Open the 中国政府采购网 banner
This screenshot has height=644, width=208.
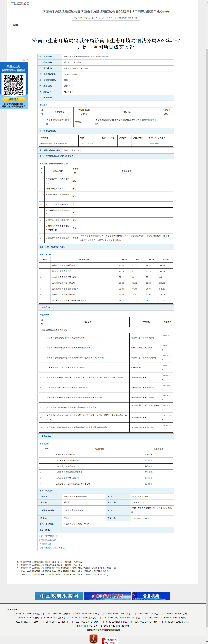[59, 596]
